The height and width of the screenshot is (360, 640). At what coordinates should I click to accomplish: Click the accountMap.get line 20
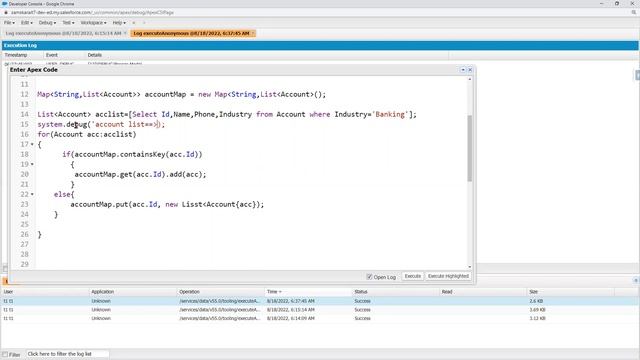(x=140, y=174)
